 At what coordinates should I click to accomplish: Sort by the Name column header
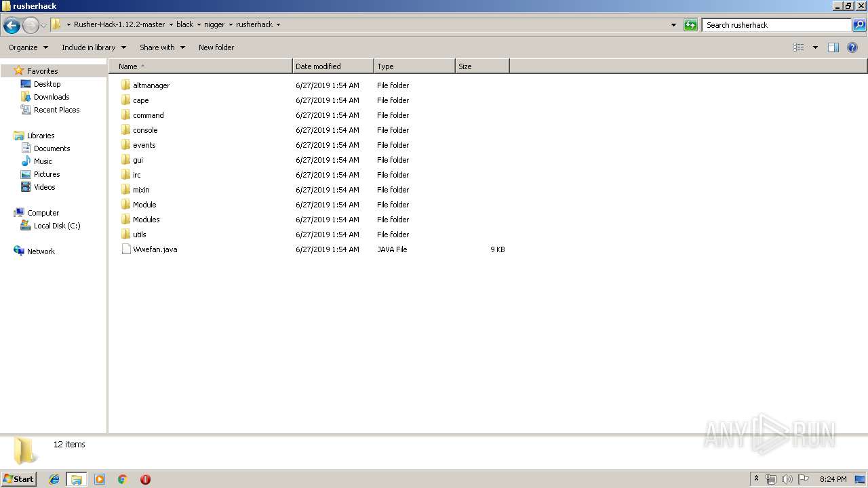[201, 66]
